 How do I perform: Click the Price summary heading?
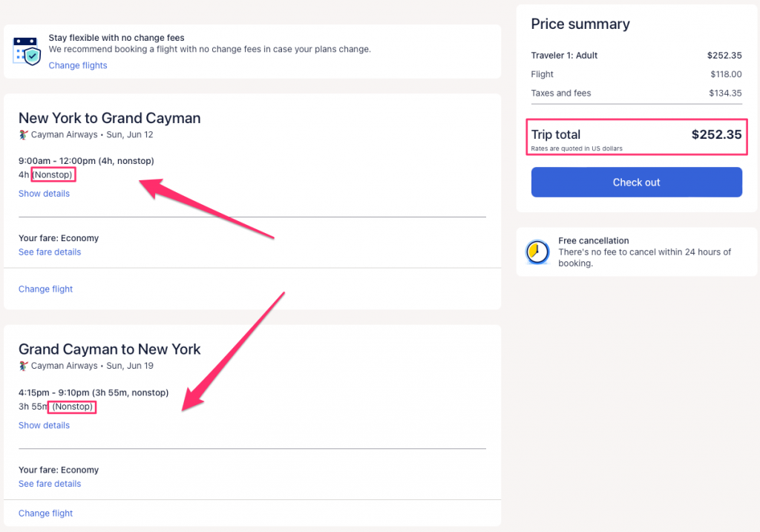click(580, 24)
